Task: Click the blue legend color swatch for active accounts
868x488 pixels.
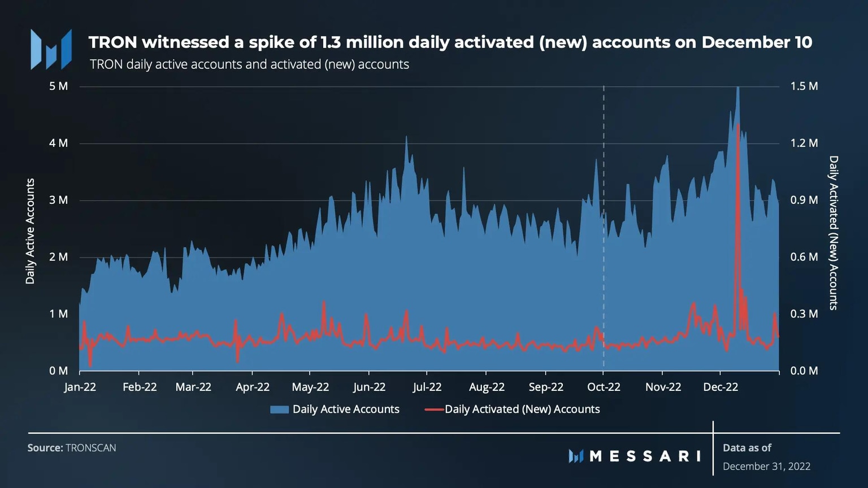Action: pos(280,409)
